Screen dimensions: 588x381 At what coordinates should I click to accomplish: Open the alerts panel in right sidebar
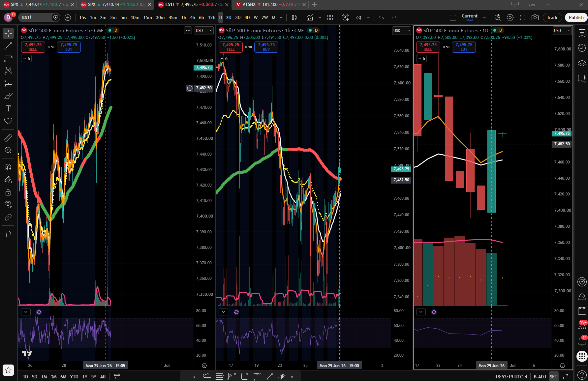coord(582,48)
